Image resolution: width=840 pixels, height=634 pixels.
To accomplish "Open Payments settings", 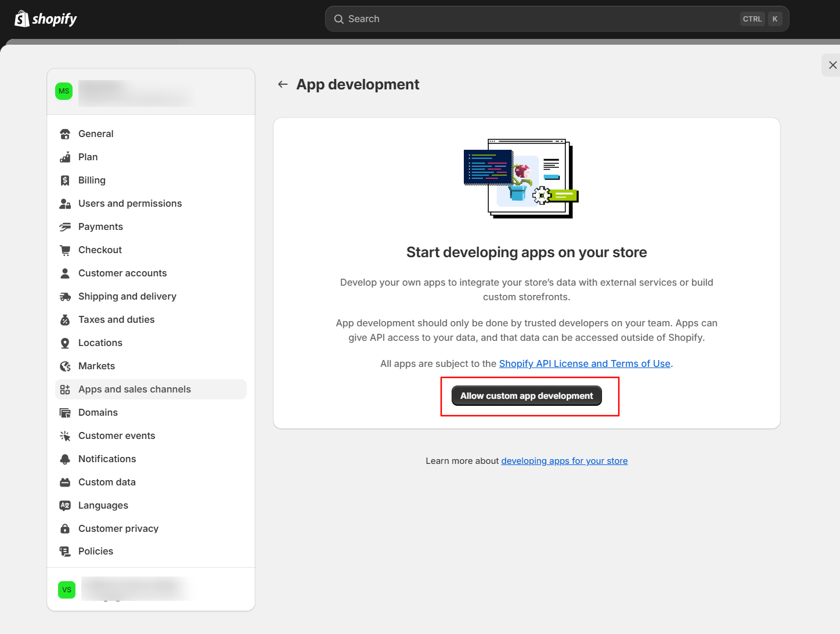I will coord(151,226).
